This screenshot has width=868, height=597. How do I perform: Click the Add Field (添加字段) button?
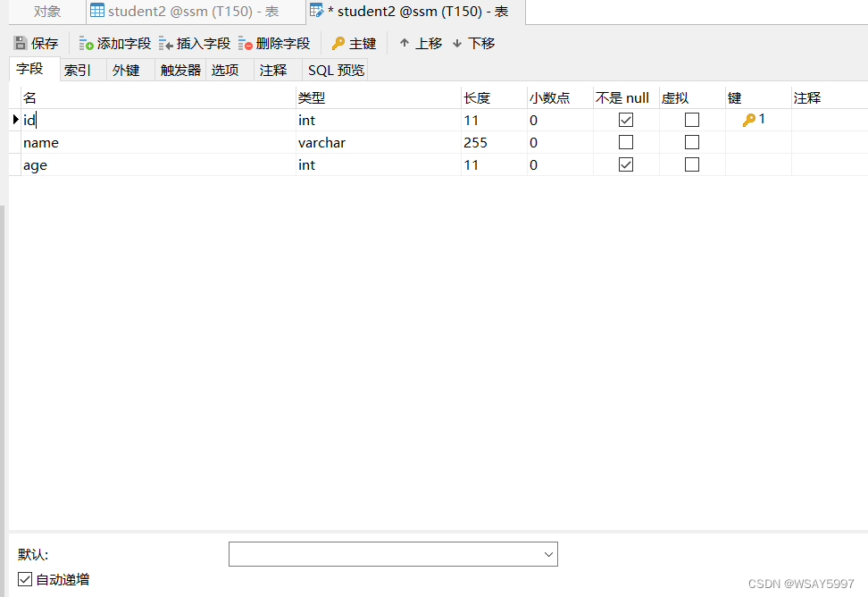tap(115, 43)
